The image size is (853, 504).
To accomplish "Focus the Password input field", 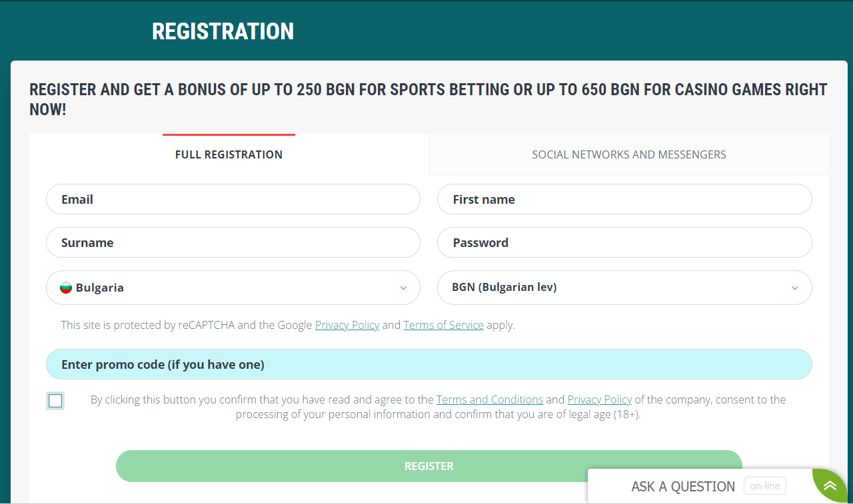I will (624, 242).
